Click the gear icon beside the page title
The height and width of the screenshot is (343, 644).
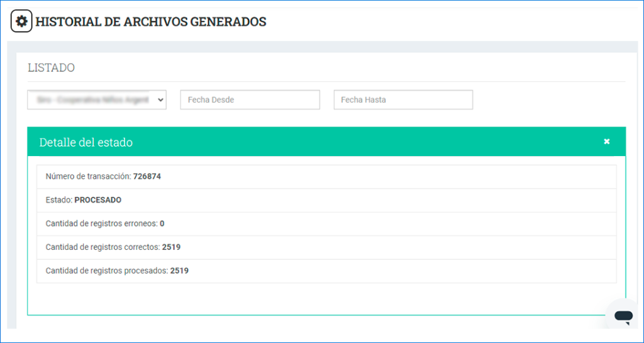[21, 21]
